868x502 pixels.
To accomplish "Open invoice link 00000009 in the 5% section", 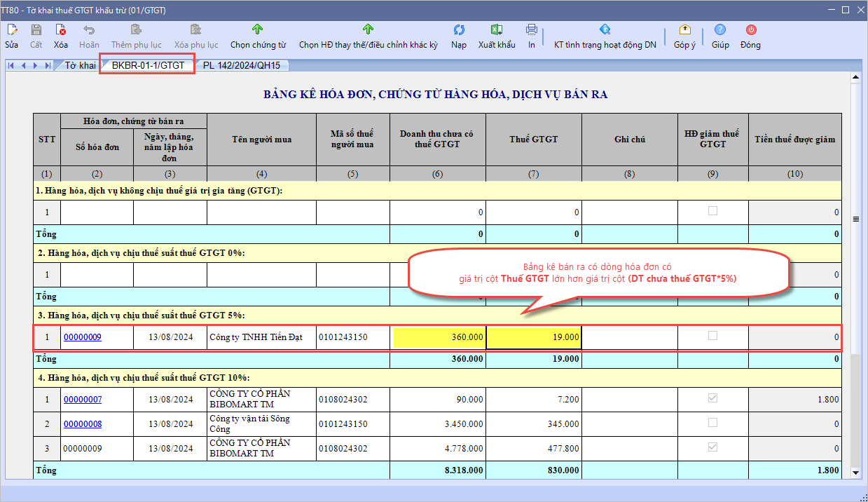I will (83, 337).
